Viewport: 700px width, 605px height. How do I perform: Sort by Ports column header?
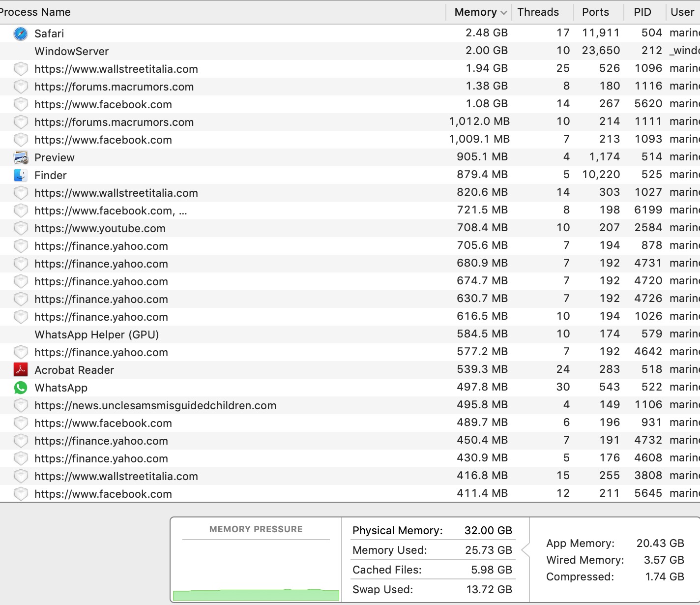tap(595, 12)
